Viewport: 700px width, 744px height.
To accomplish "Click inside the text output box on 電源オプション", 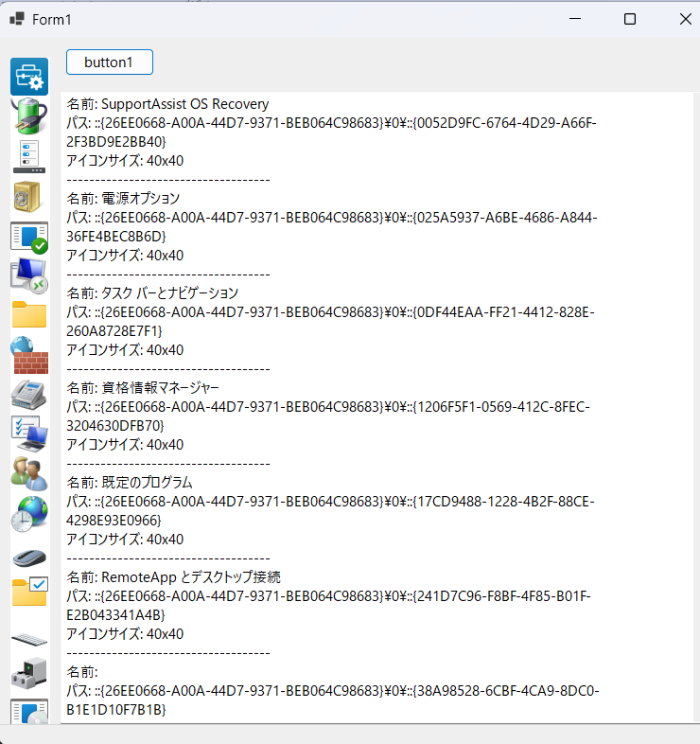I will click(140, 199).
